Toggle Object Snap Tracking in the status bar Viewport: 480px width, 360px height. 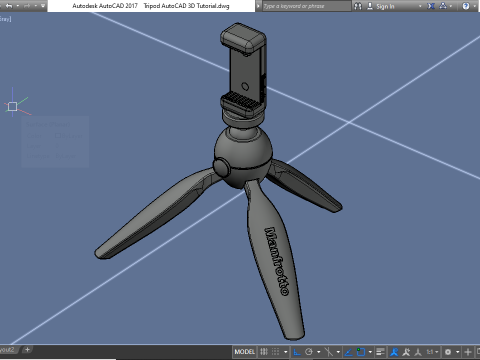(348, 352)
